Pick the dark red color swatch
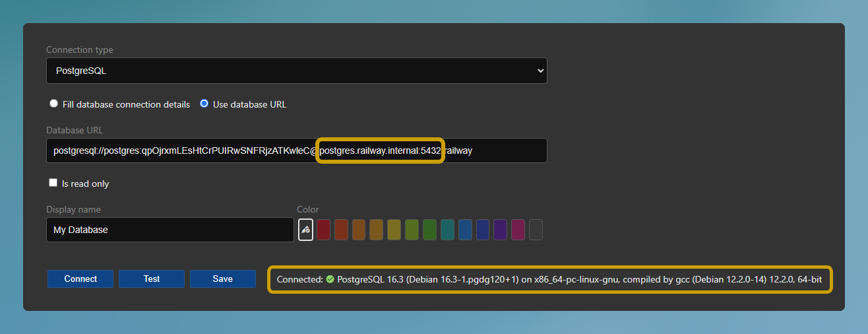Image resolution: width=868 pixels, height=334 pixels. pyautogui.click(x=323, y=230)
